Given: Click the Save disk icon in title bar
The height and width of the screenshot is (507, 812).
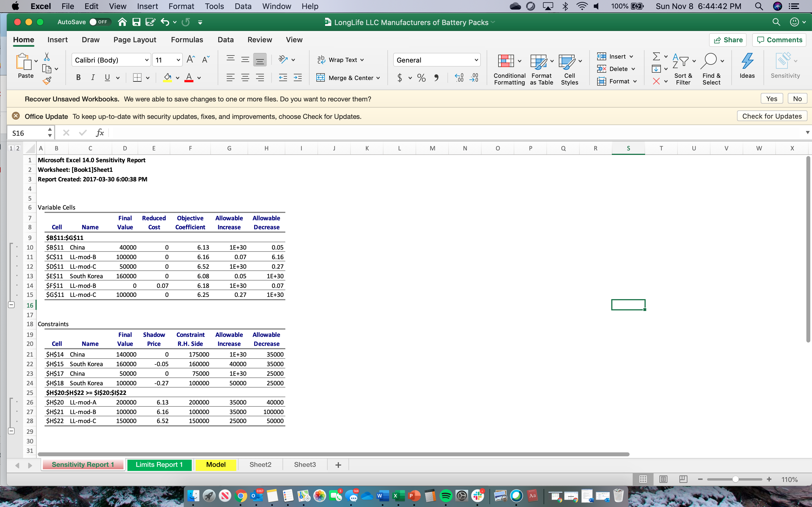Looking at the screenshot, I should pos(136,22).
